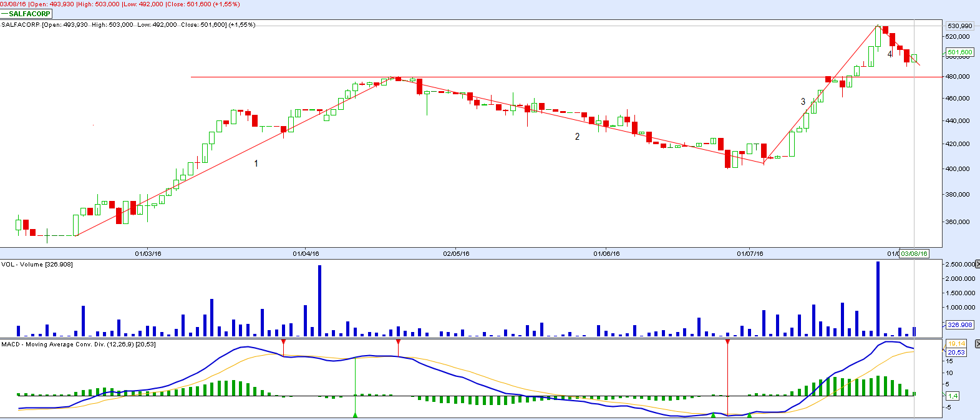The image size is (980, 420).
Task: Click the 02/05/16 date axis label
Action: pyautogui.click(x=456, y=253)
